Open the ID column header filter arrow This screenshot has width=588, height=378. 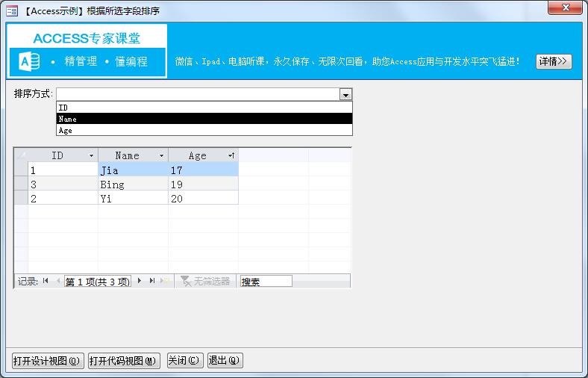point(91,155)
